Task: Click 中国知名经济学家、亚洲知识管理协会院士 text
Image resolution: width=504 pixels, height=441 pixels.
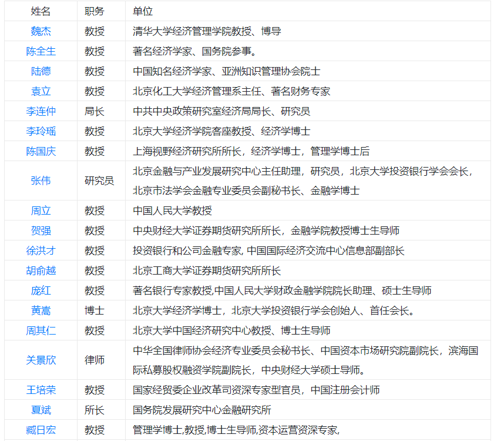Action: pos(227,71)
